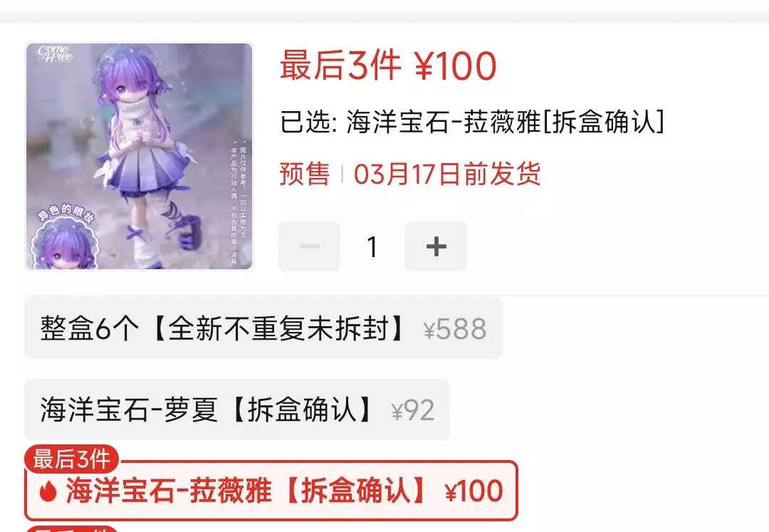Increase quantity with the plus button
769x532 pixels.
click(436, 246)
